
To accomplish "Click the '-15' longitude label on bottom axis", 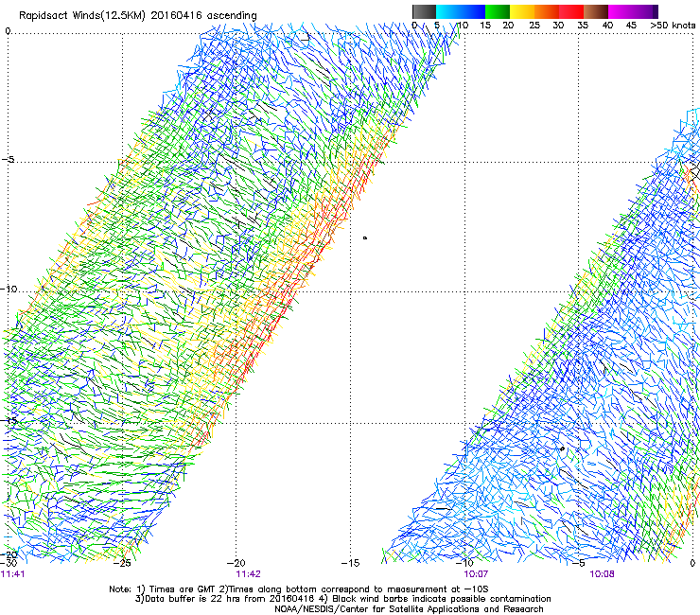I will tap(350, 563).
